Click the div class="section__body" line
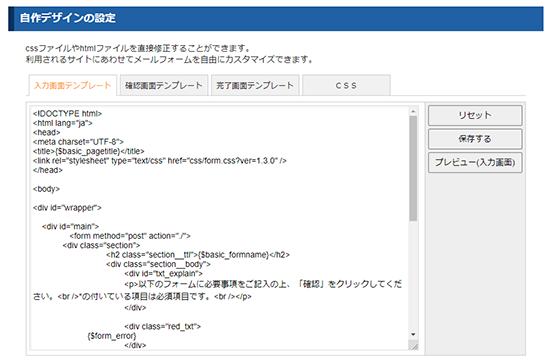The height and width of the screenshot is (361, 550). [158, 264]
